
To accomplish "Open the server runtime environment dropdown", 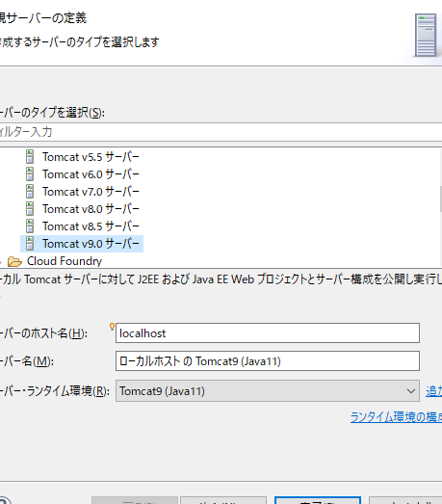I will [411, 391].
